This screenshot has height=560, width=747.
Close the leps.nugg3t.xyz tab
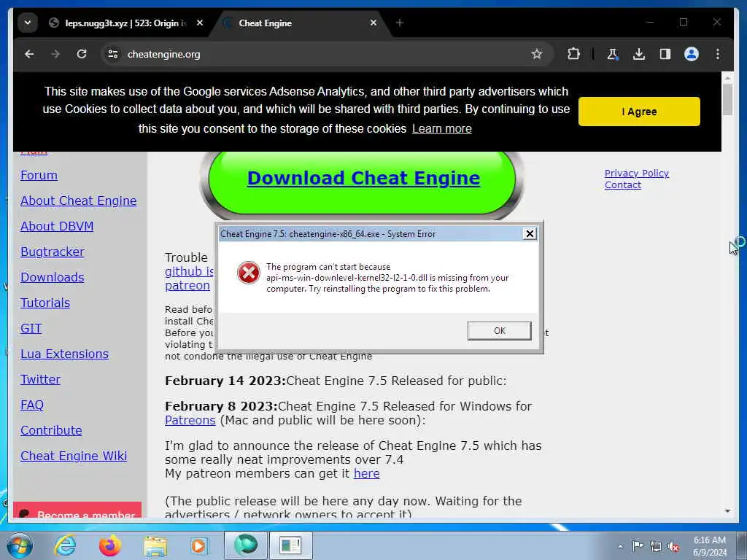coord(200,23)
